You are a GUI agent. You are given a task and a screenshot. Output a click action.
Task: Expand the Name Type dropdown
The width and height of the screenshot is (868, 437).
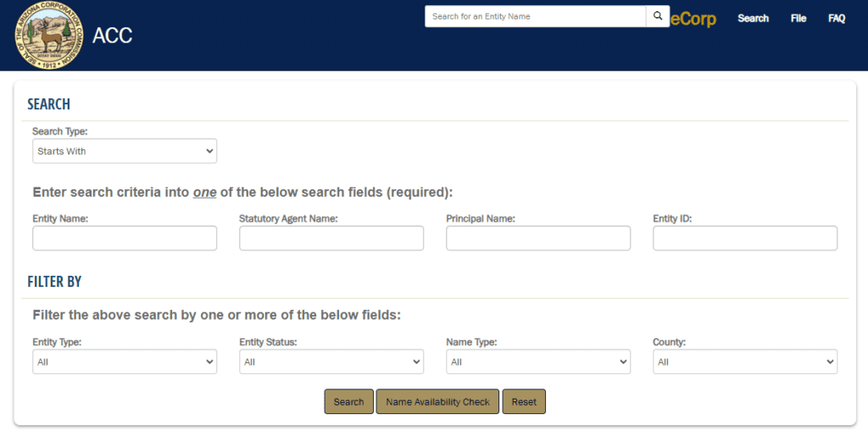538,362
